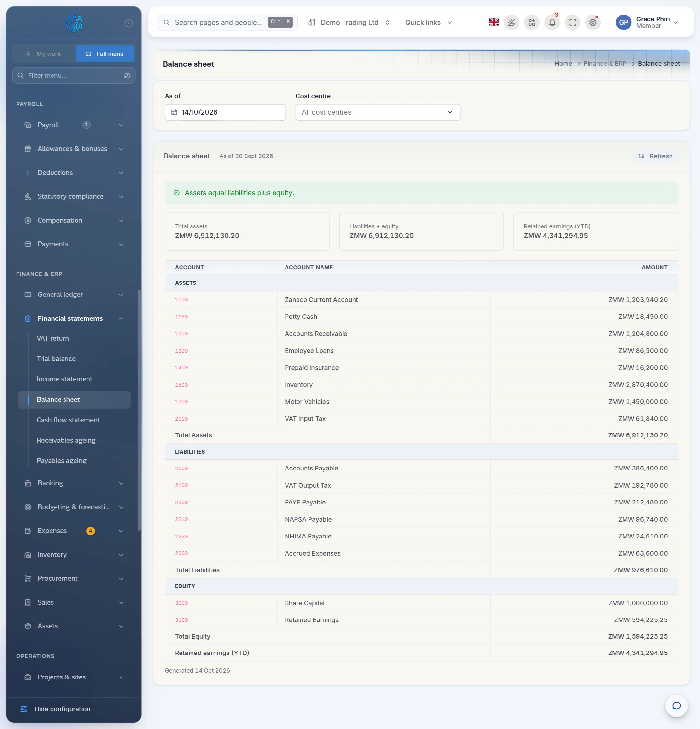This screenshot has height=729, width=700.
Task: Switch to My work view
Action: click(x=44, y=54)
